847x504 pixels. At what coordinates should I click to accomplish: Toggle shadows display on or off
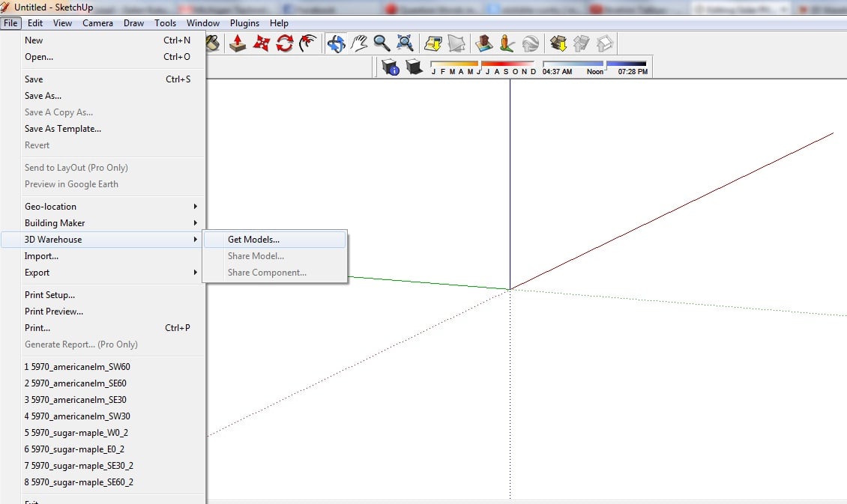tap(414, 68)
